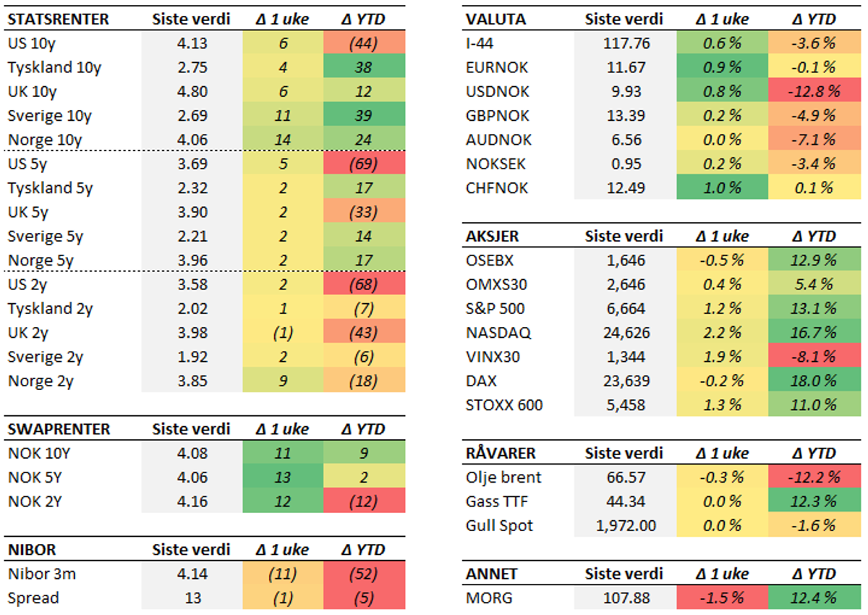Select the DAX YTD 18.0 % cell
This screenshot has height=615, width=868.
coord(815,381)
